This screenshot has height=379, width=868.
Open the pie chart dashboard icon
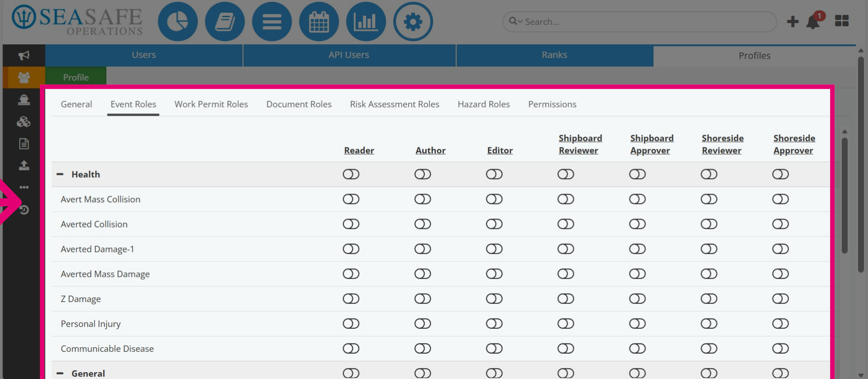178,21
